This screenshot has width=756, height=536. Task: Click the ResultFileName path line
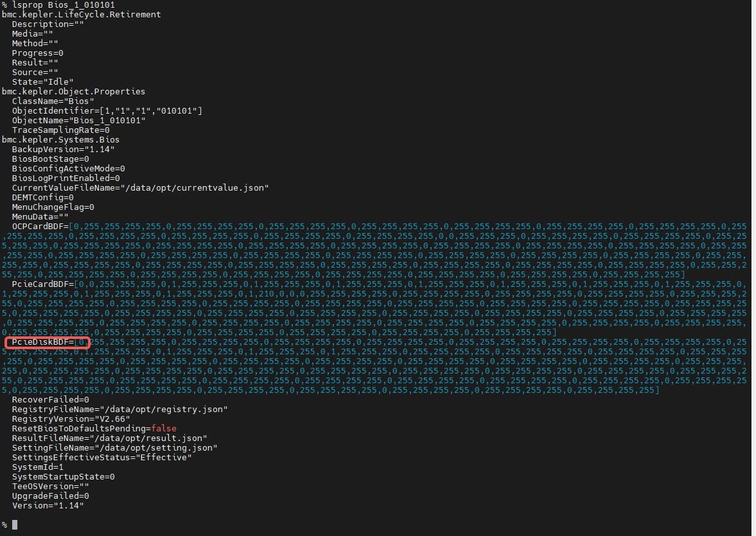click(x=114, y=438)
